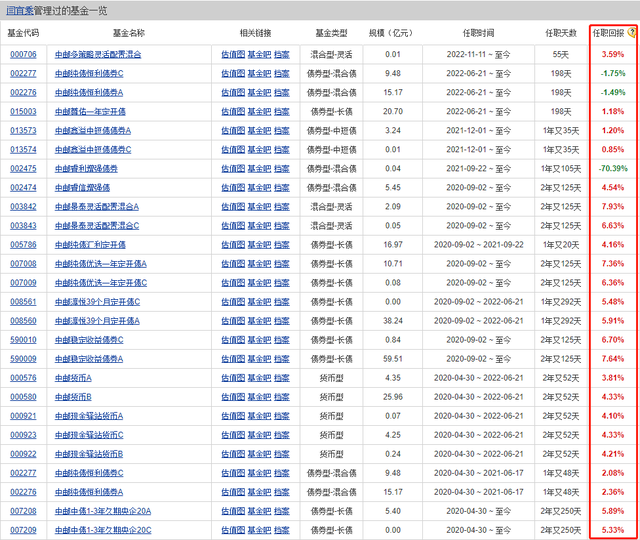Click the 基金名称 column header

coord(129,33)
